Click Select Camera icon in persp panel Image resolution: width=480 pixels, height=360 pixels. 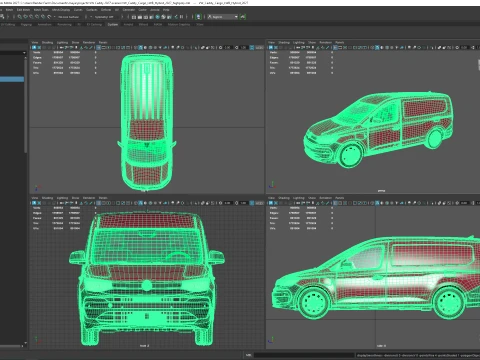pos(271,48)
